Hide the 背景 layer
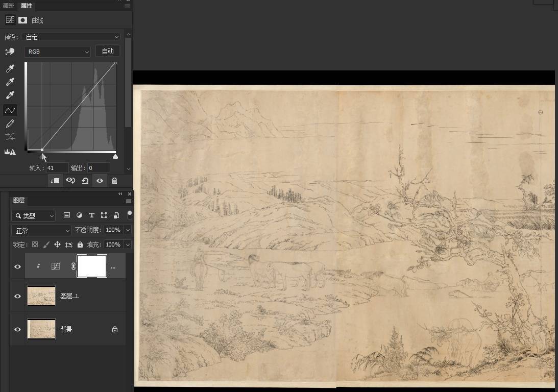 (x=17, y=329)
